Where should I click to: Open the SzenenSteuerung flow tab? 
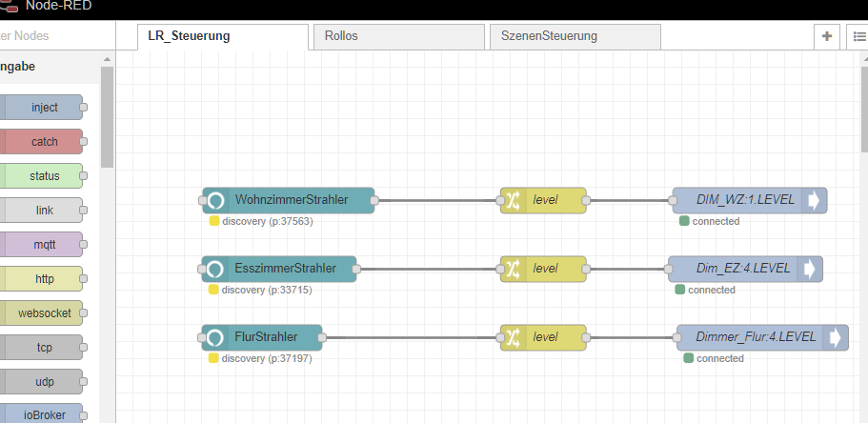click(575, 36)
